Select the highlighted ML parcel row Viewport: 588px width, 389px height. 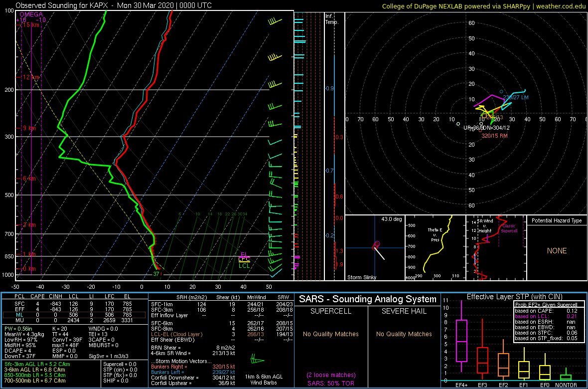tap(75, 315)
